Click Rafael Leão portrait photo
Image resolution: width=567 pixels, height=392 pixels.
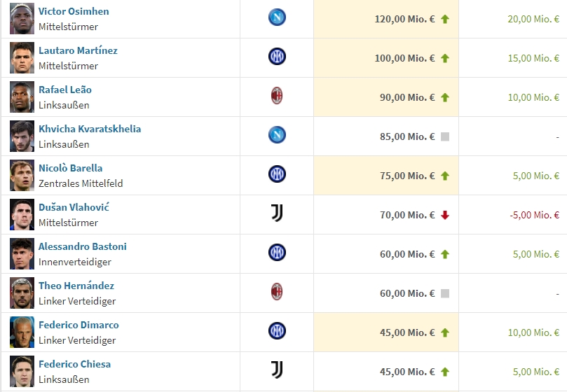click(22, 97)
